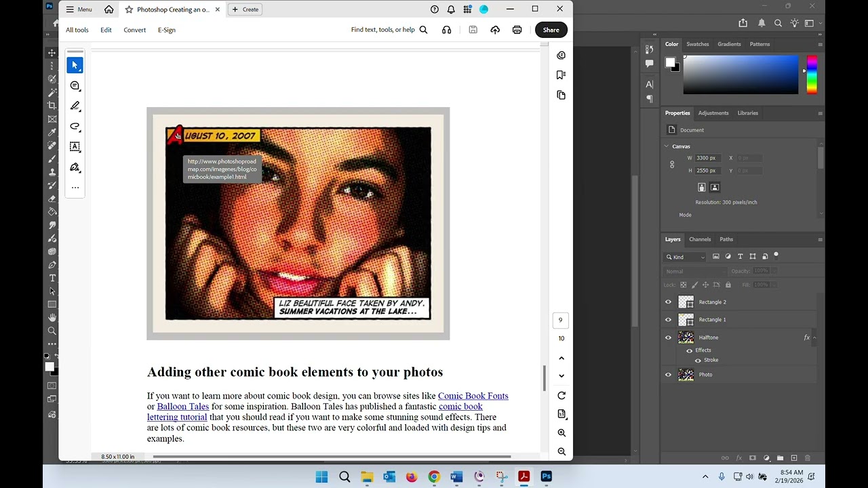
Task: Select the Acrobat freehand draw tool
Action: (x=75, y=127)
